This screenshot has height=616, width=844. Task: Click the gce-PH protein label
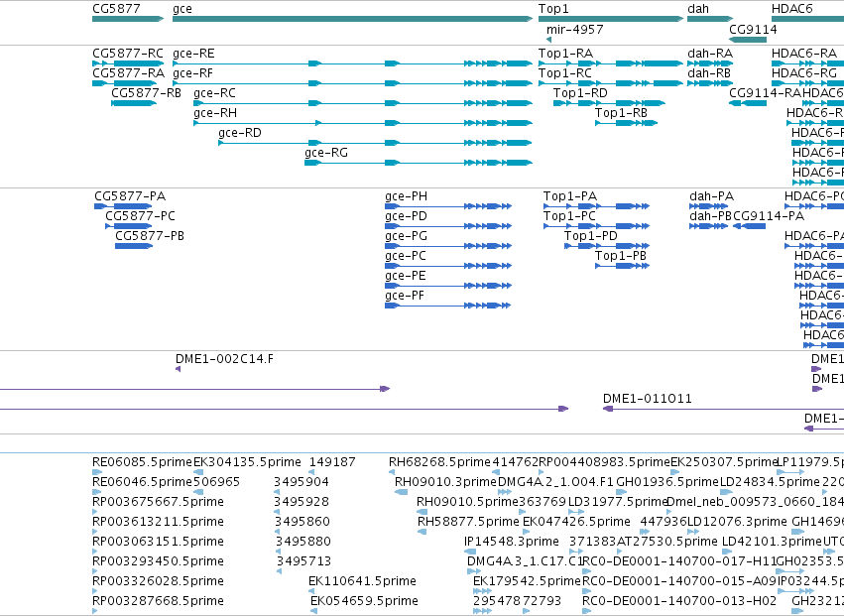406,196
